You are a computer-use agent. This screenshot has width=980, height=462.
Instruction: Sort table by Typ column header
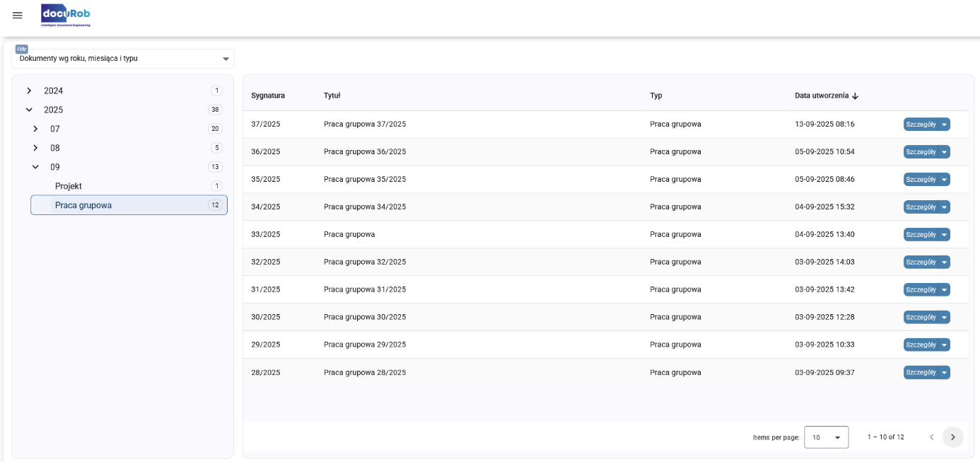[x=656, y=96]
